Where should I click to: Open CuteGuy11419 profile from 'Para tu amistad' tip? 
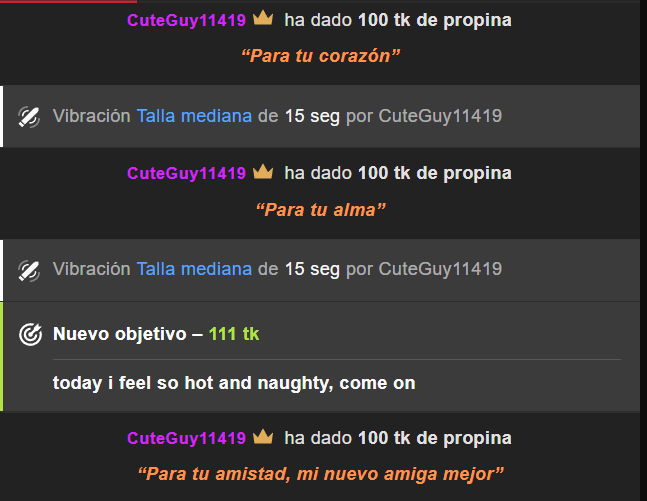pos(187,438)
